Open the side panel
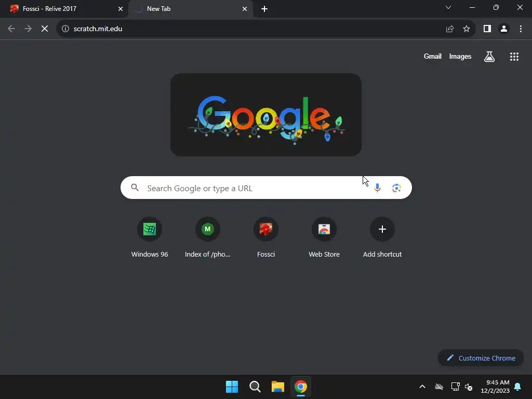The height and width of the screenshot is (399, 532). click(487, 29)
